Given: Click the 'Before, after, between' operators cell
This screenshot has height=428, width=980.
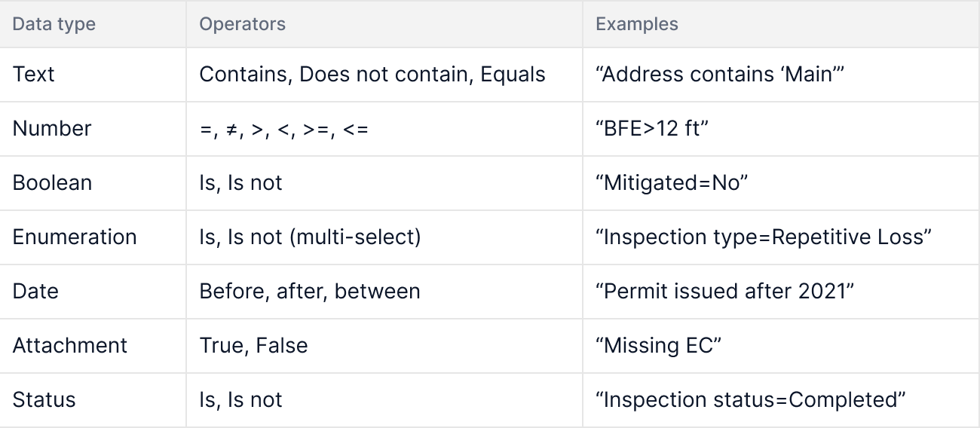Looking at the screenshot, I should click(310, 292).
